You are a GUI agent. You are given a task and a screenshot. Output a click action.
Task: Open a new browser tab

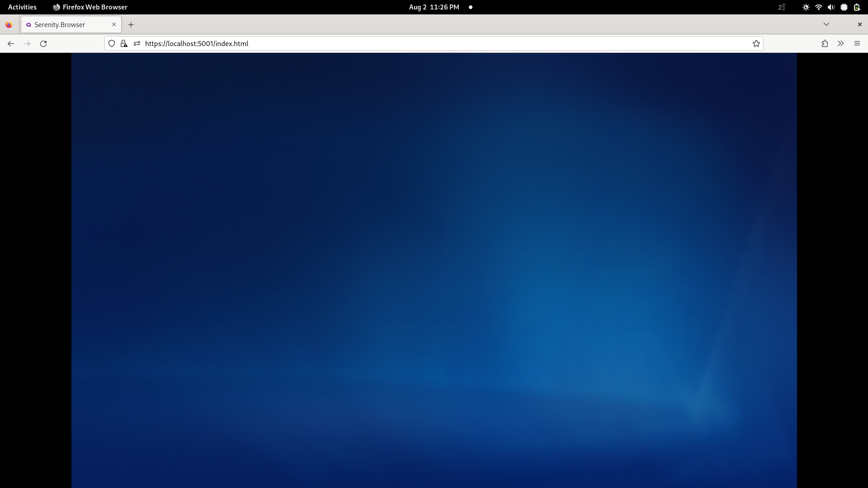point(131,24)
